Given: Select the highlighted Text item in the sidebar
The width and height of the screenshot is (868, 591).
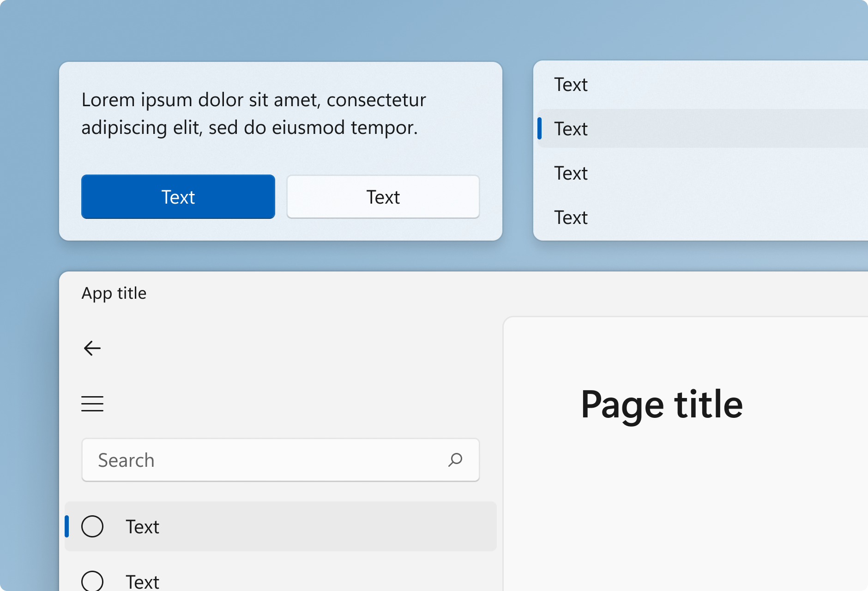Looking at the screenshot, I should [142, 526].
